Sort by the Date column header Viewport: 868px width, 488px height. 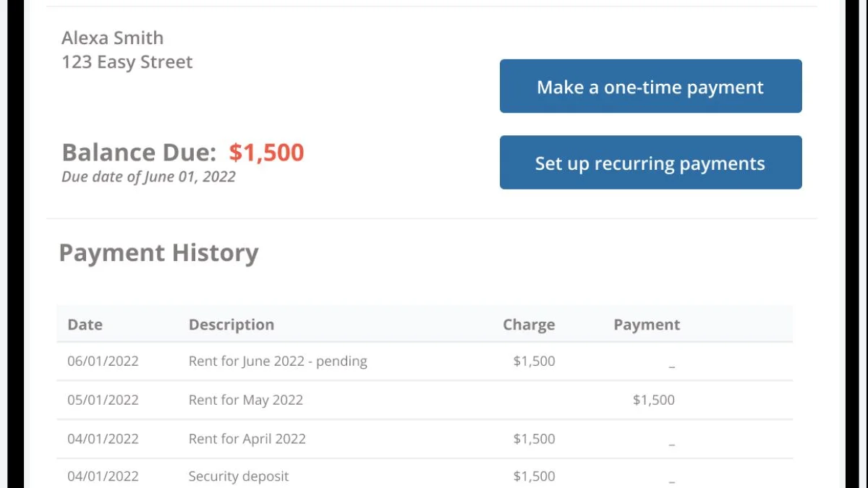(x=85, y=325)
